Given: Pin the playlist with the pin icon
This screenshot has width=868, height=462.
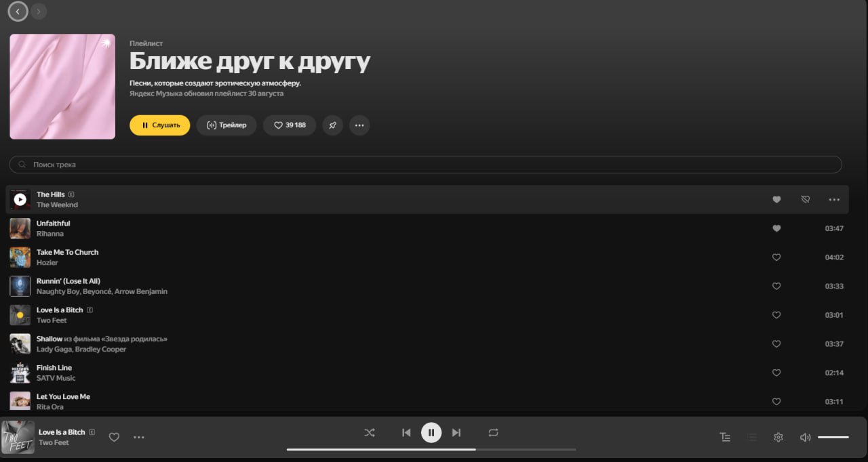Looking at the screenshot, I should (x=332, y=125).
